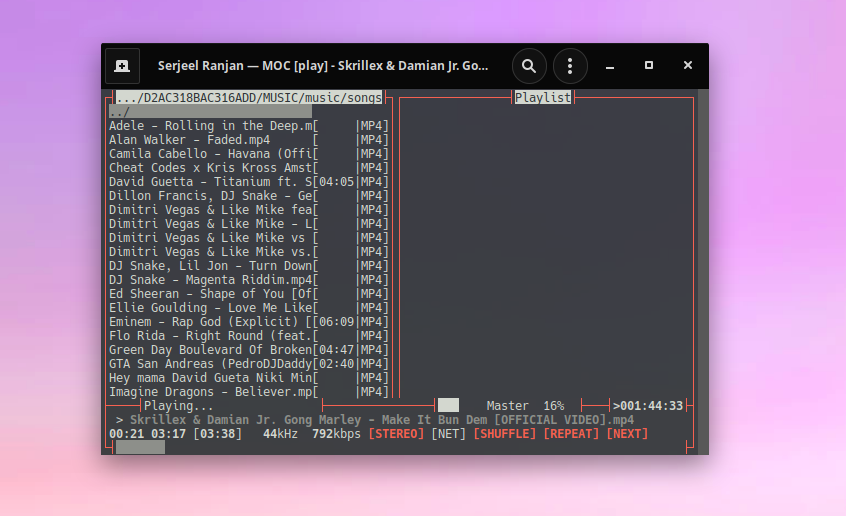Click the 792kbps bitrate value
This screenshot has width=846, height=516.
coord(337,434)
